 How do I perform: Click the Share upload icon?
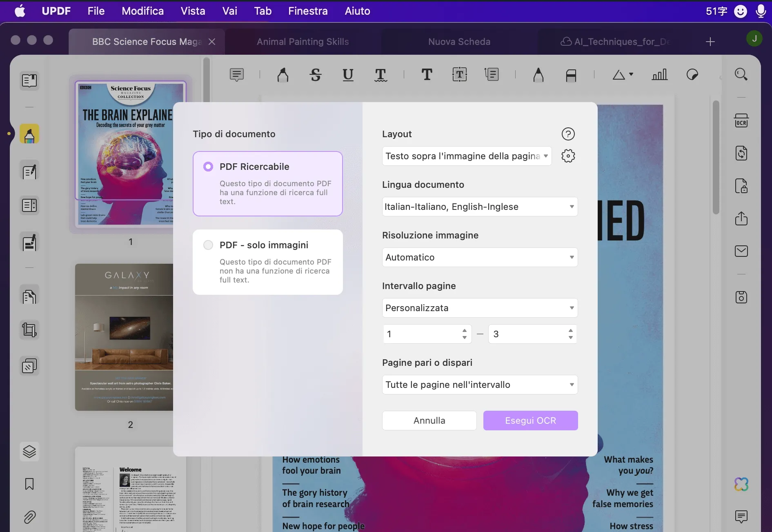tap(741, 218)
